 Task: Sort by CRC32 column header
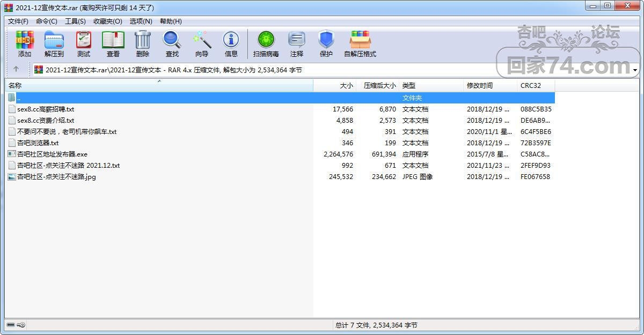536,85
